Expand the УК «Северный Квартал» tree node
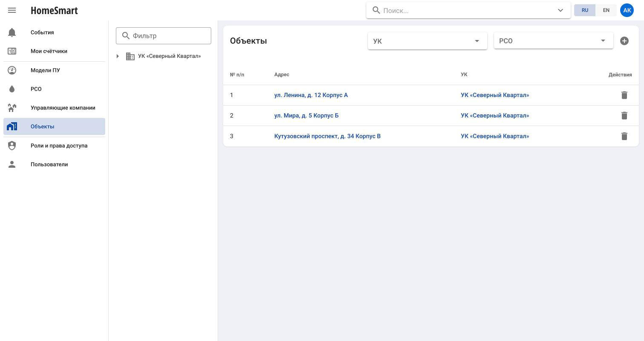The width and height of the screenshot is (644, 341). (118, 56)
